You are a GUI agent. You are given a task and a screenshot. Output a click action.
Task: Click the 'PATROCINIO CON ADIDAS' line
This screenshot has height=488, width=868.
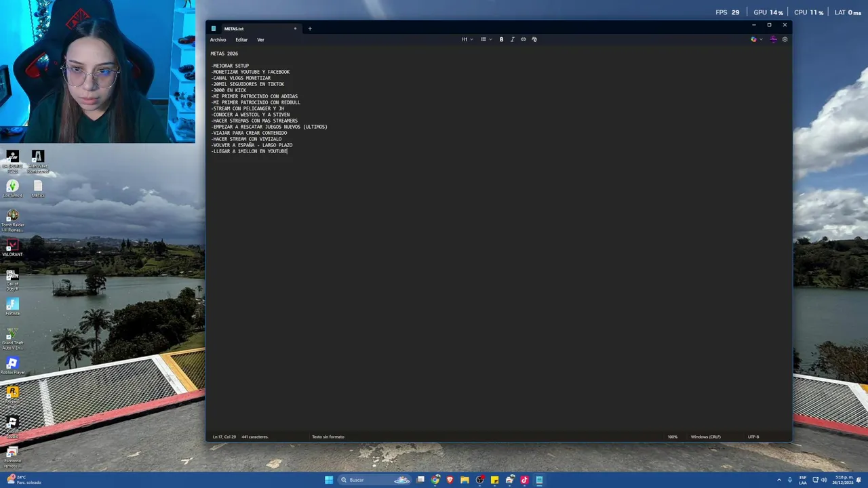pos(254,96)
